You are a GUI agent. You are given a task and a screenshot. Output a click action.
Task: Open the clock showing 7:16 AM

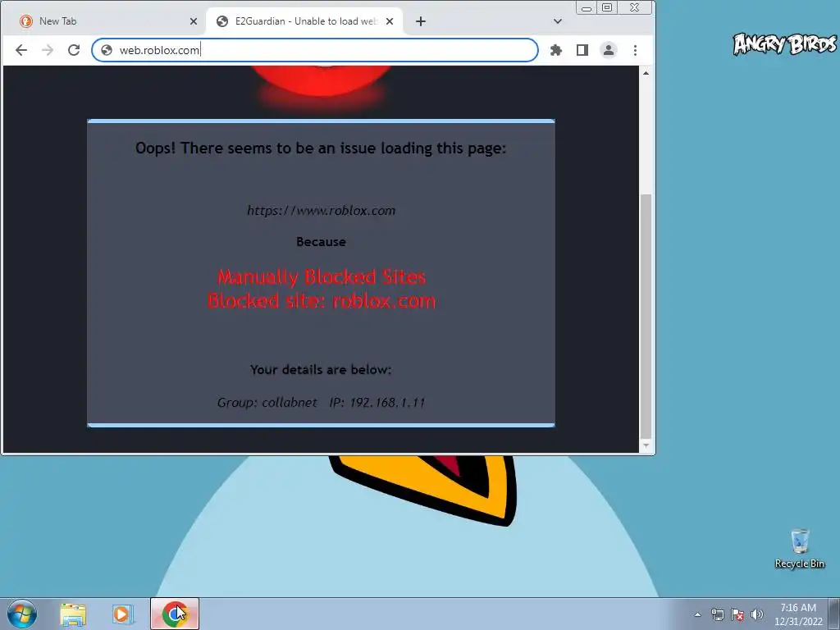tap(798, 614)
